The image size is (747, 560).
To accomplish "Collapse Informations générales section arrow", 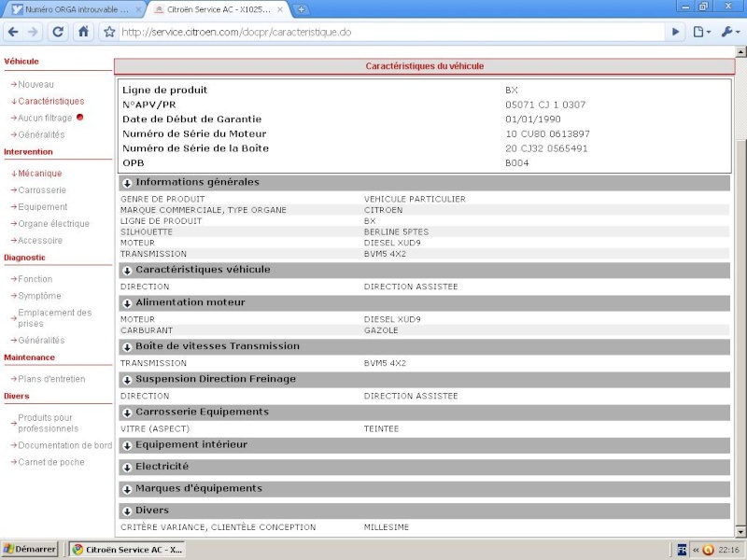I will pos(127,183).
